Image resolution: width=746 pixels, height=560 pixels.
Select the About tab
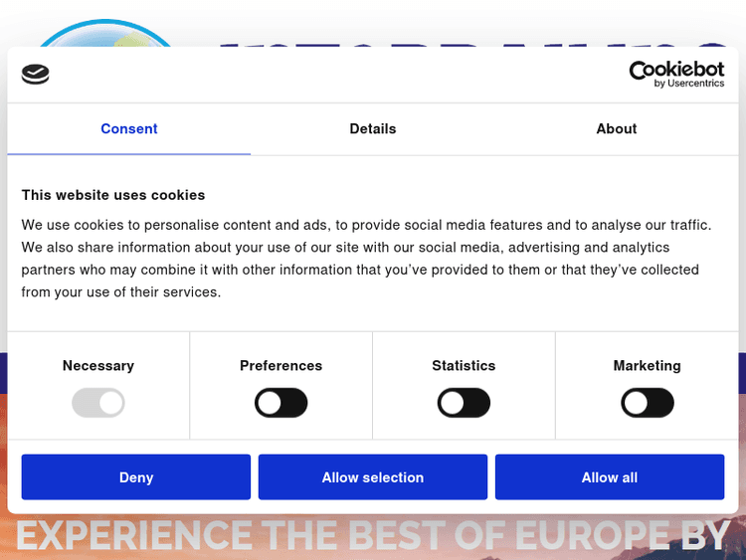617,129
